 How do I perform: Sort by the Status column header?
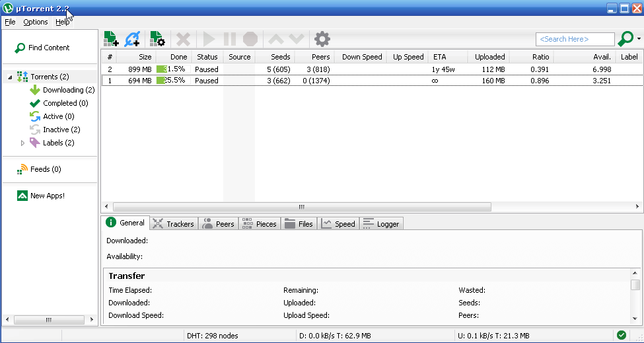coord(207,57)
